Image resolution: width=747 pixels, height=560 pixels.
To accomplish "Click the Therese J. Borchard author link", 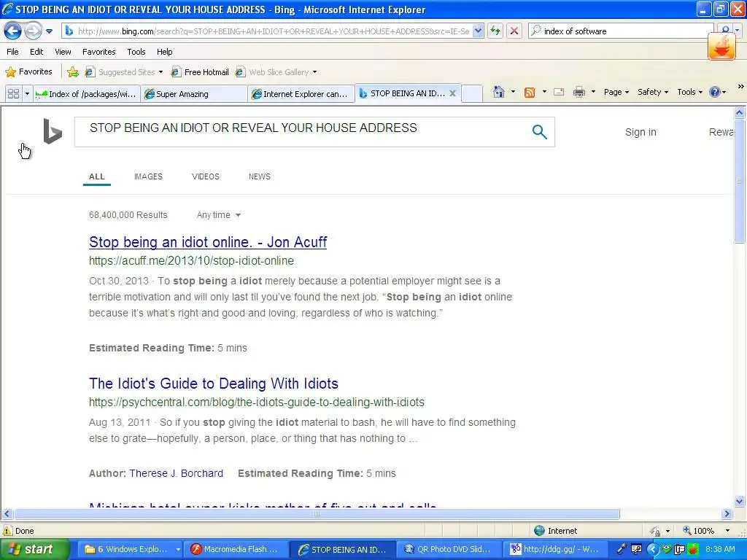I will [177, 473].
